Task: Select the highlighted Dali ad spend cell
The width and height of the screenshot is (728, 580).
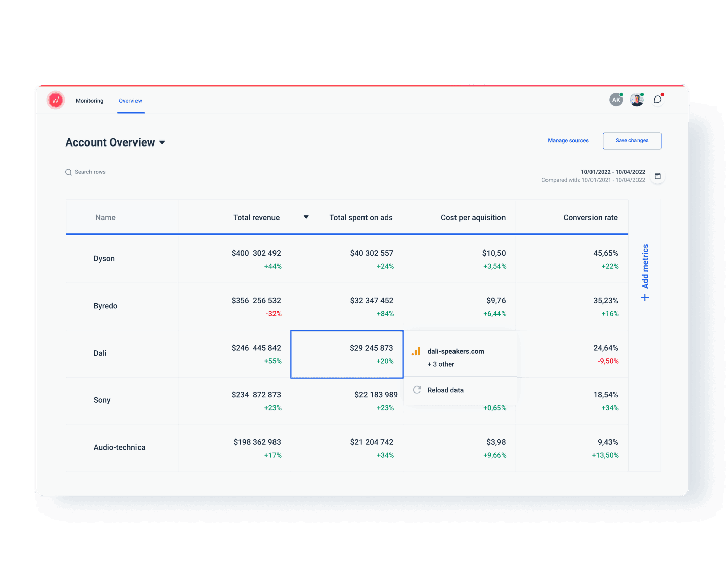Action: (347, 354)
